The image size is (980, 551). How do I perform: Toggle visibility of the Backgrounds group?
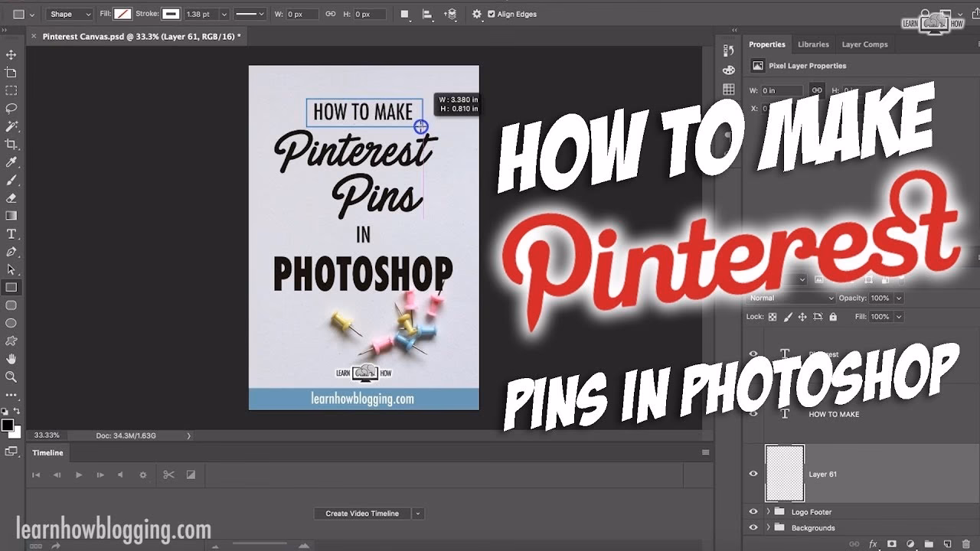(x=753, y=528)
